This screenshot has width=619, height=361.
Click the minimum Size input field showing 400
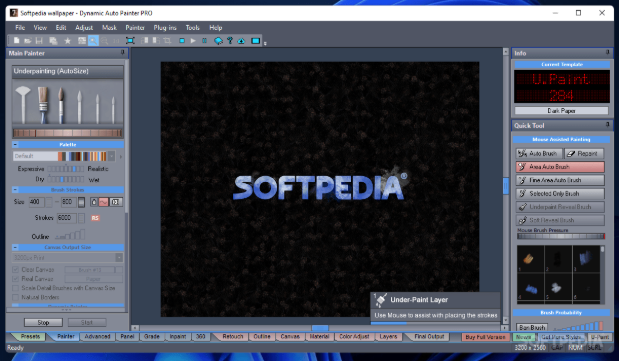point(37,202)
